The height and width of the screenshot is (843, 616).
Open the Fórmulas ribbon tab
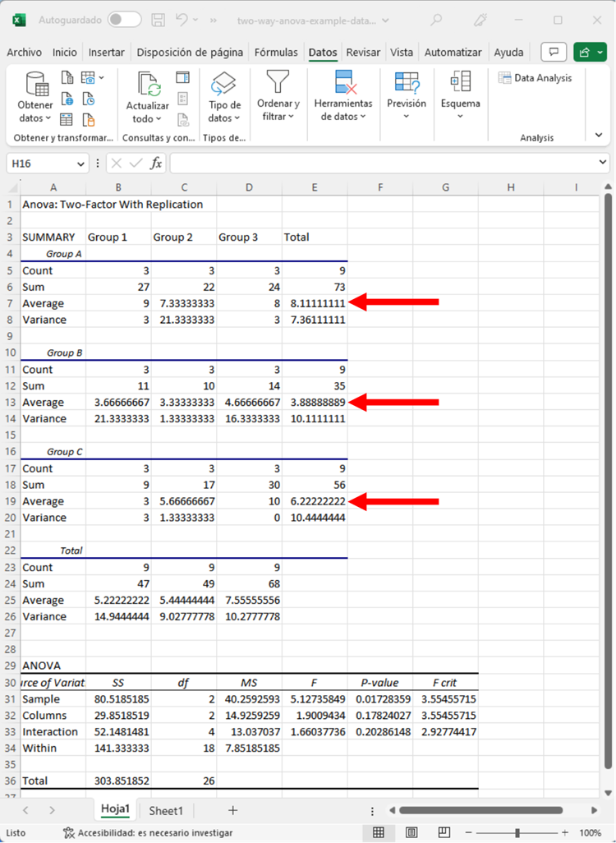click(x=276, y=52)
